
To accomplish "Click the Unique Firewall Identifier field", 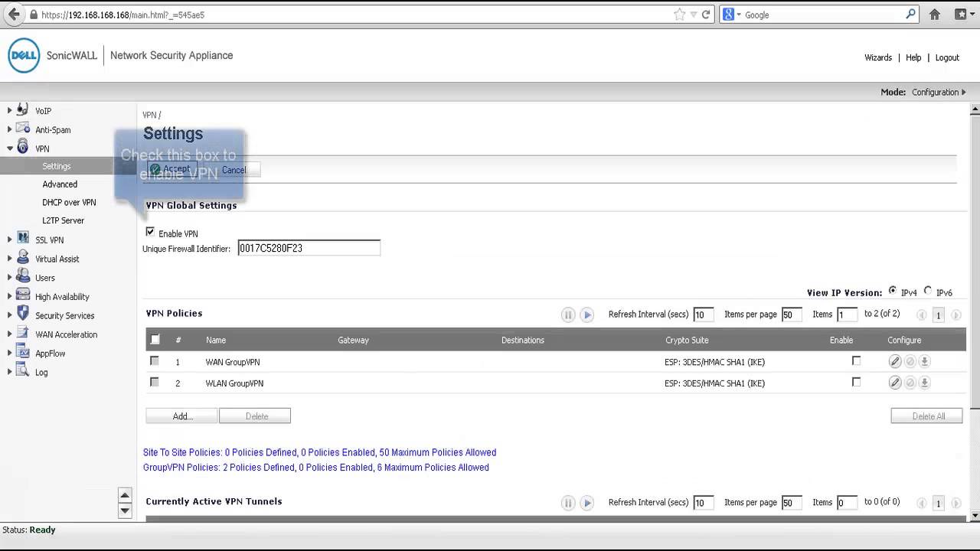I will pyautogui.click(x=309, y=248).
